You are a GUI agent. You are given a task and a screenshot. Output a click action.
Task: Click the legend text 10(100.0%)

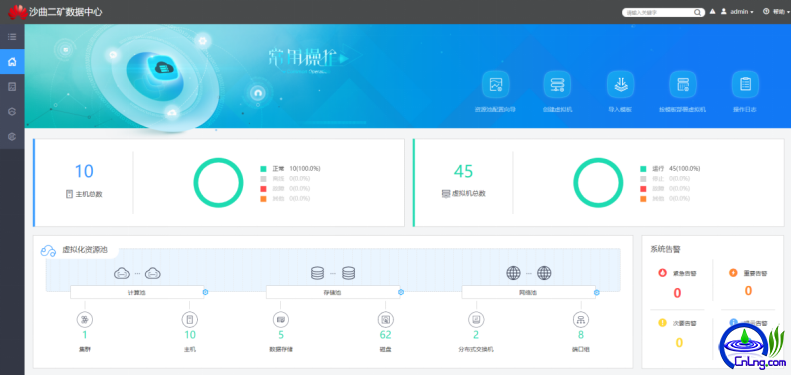click(x=305, y=169)
